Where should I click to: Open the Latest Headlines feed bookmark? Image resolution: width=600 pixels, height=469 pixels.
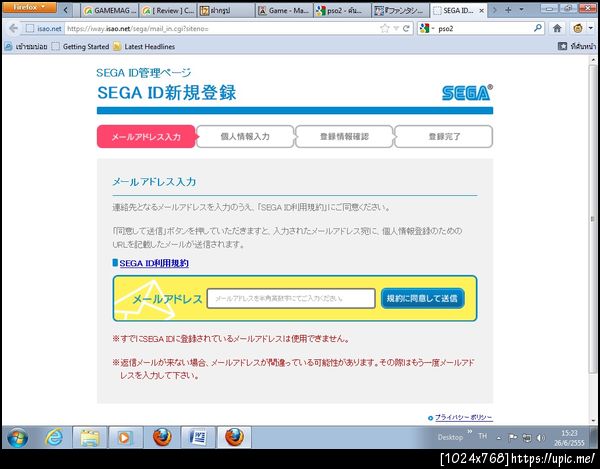click(x=144, y=47)
